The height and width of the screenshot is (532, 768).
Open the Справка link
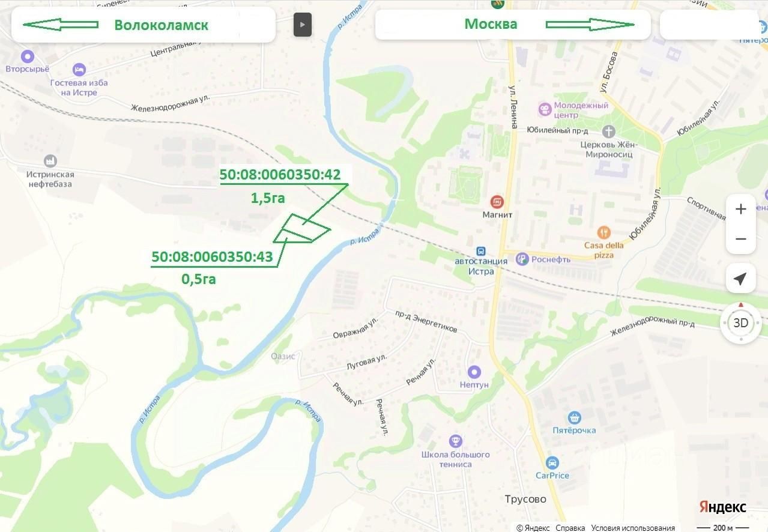click(x=570, y=528)
